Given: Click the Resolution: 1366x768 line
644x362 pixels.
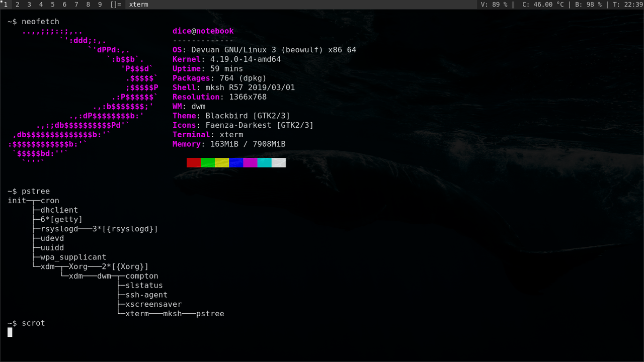Looking at the screenshot, I should click(219, 97).
